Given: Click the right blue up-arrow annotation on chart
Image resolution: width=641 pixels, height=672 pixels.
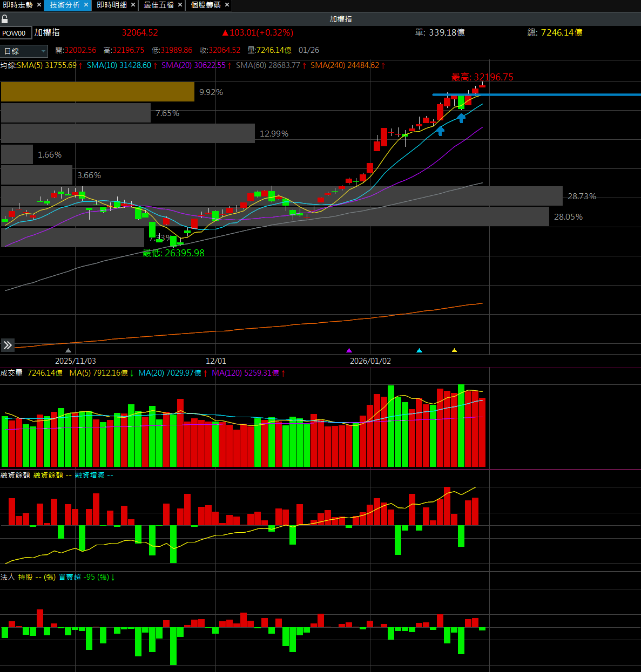Looking at the screenshot, I should [x=461, y=118].
